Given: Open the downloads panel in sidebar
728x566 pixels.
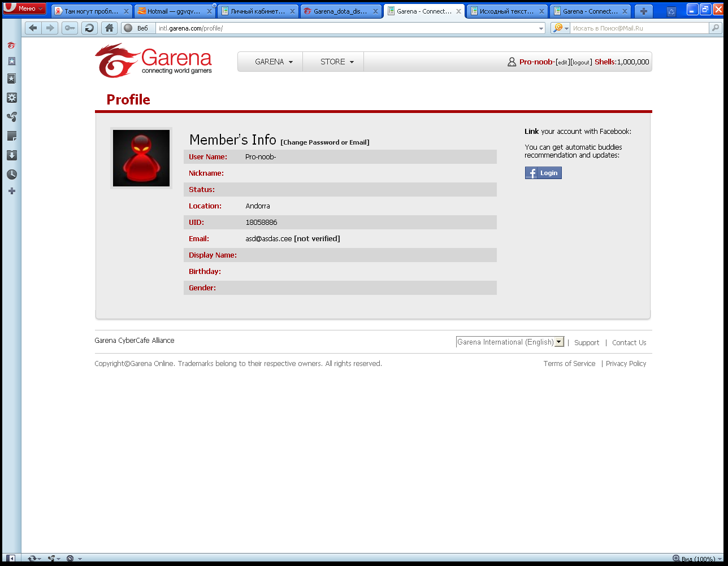Looking at the screenshot, I should click(11, 155).
